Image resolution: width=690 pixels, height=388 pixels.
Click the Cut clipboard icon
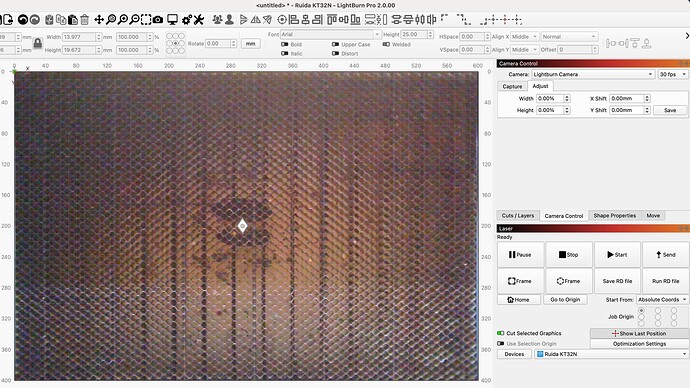click(49, 20)
